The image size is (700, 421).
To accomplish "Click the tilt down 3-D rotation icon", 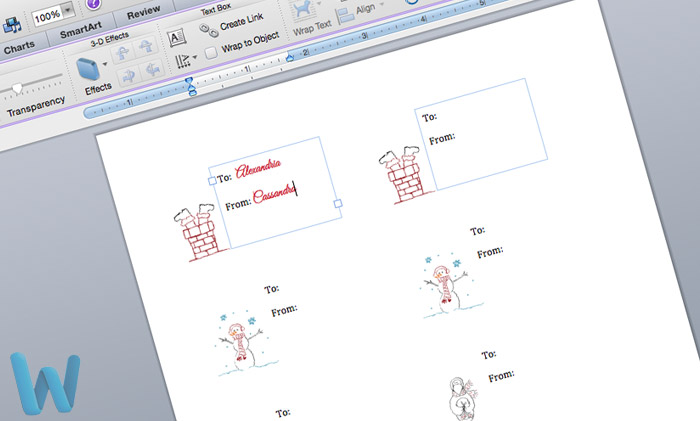I will pos(122,54).
